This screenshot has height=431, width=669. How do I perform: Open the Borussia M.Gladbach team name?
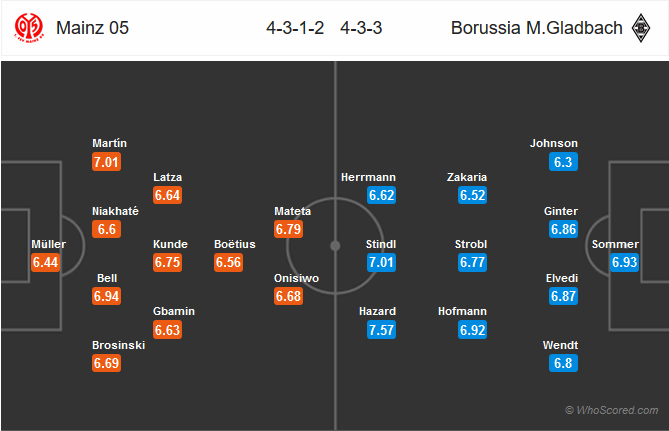pos(537,28)
